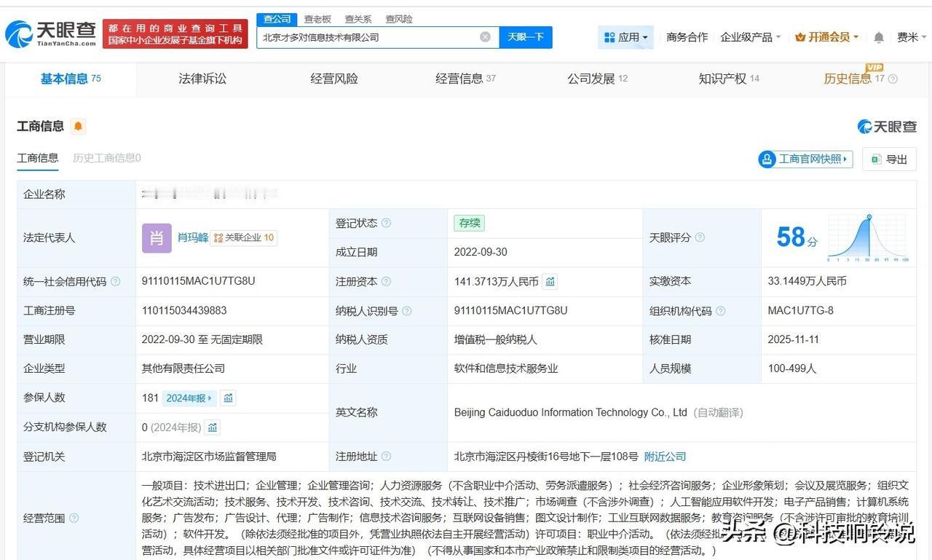Image resolution: width=932 pixels, height=560 pixels.
Task: Open the 费米 user account menu
Action: (912, 37)
